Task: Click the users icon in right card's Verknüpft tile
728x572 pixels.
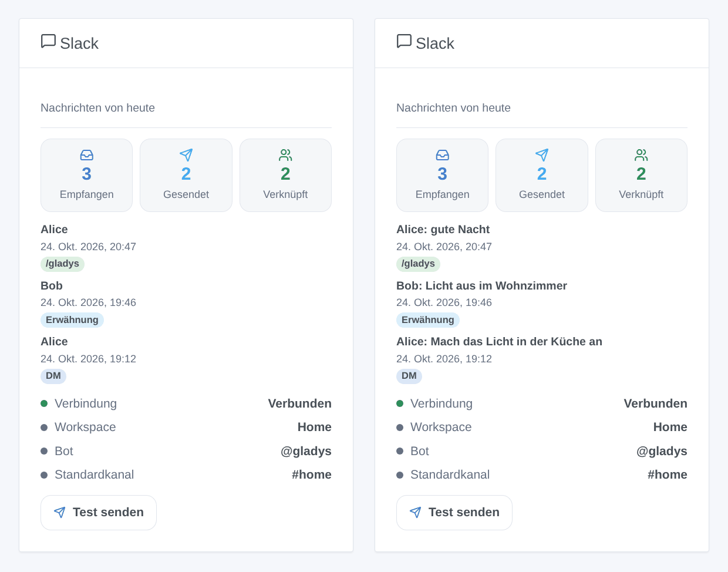Action: (x=641, y=155)
